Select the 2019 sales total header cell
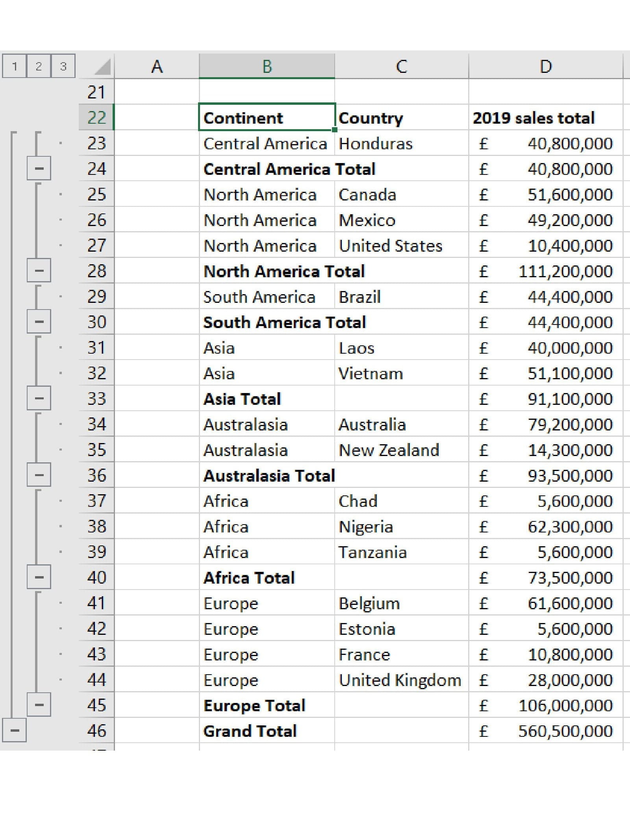This screenshot has height=840, width=630. [x=545, y=117]
